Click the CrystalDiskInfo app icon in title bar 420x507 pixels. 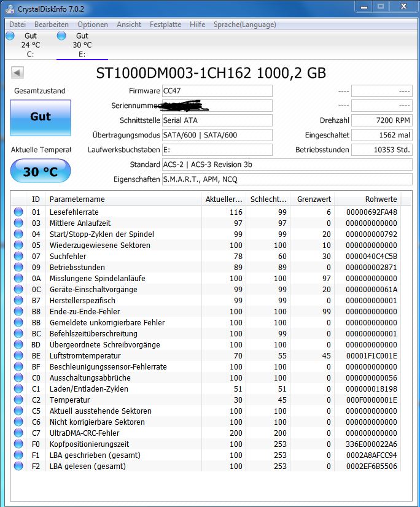tap(10, 9)
